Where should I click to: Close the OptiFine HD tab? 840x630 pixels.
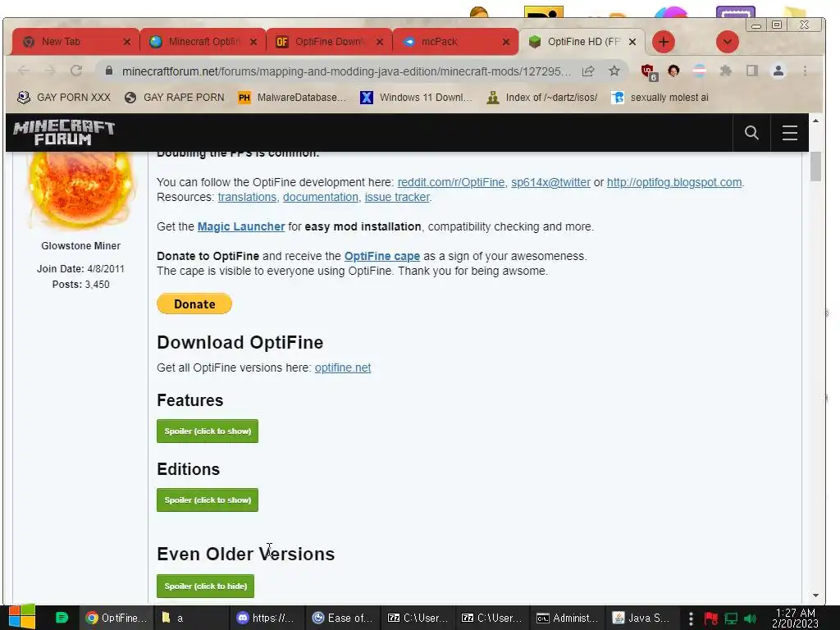coord(632,42)
